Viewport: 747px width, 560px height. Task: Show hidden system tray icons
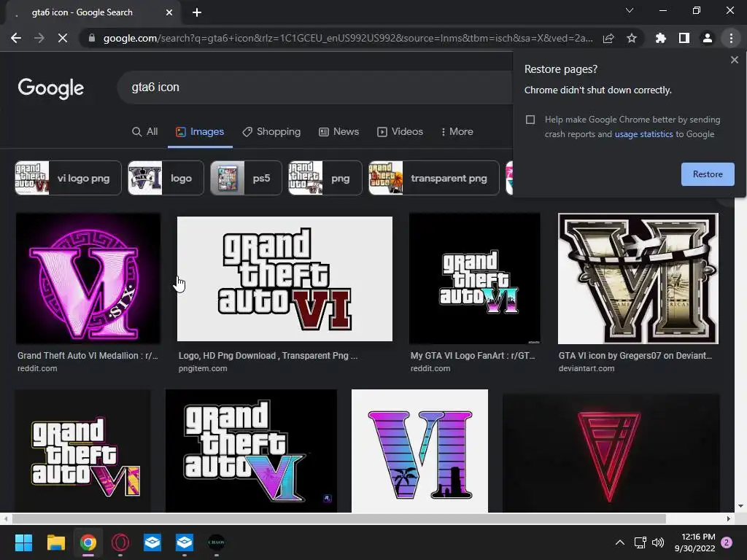620,542
